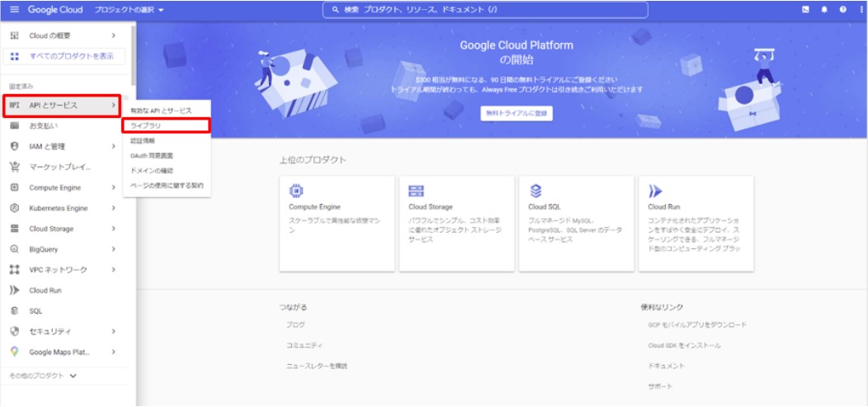Open the three-dot settings menu

[861, 9]
